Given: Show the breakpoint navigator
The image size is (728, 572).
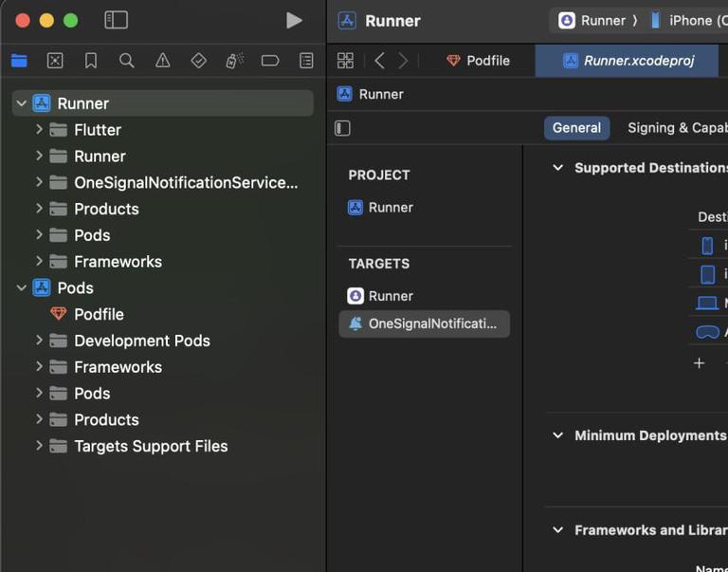Looking at the screenshot, I should [270, 61].
